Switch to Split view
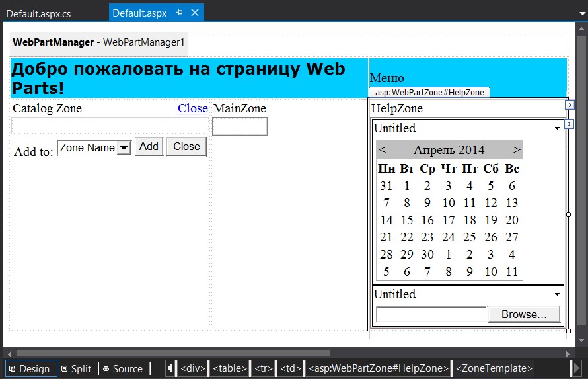The height and width of the screenshot is (379, 588). [77, 369]
